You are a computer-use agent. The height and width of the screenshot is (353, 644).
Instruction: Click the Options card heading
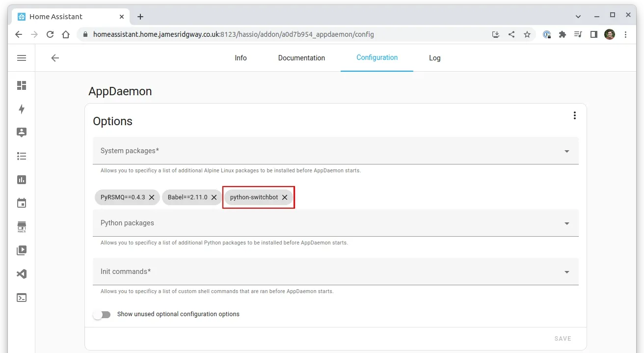pyautogui.click(x=112, y=121)
